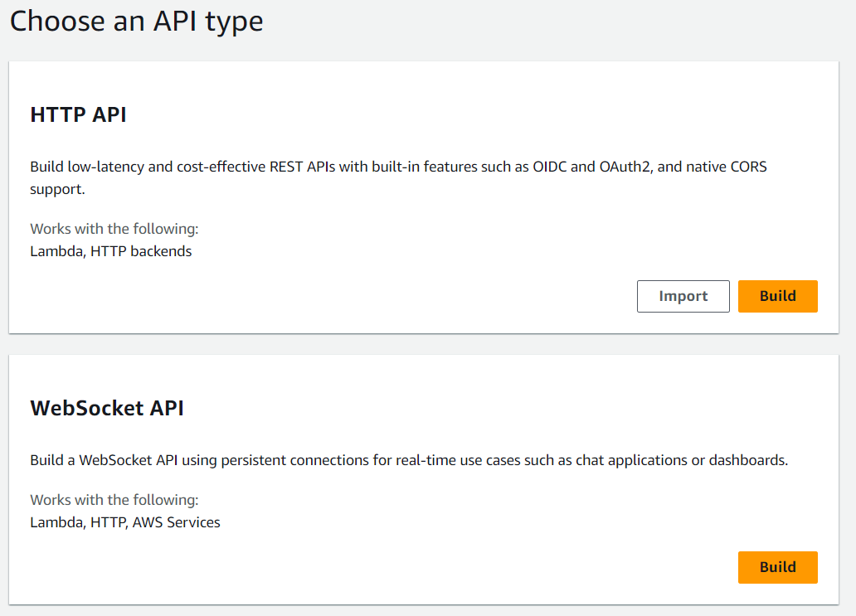
Task: Click the CORS mention in HTTP API description
Action: [749, 166]
